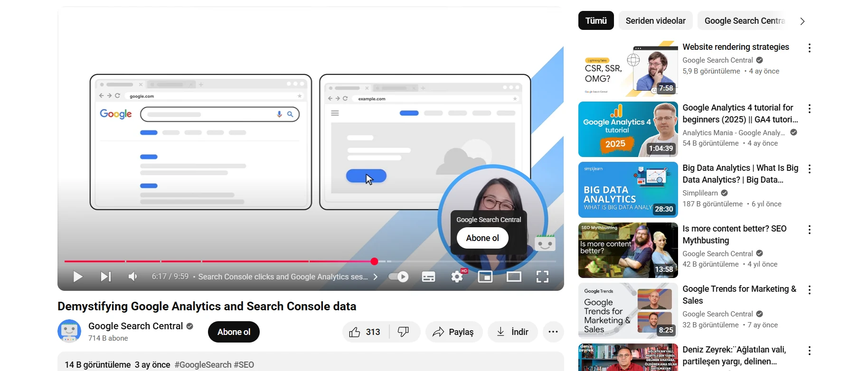The width and height of the screenshot is (868, 371).
Task: Open Google Trends for Marketing thumbnail
Action: coord(628,311)
